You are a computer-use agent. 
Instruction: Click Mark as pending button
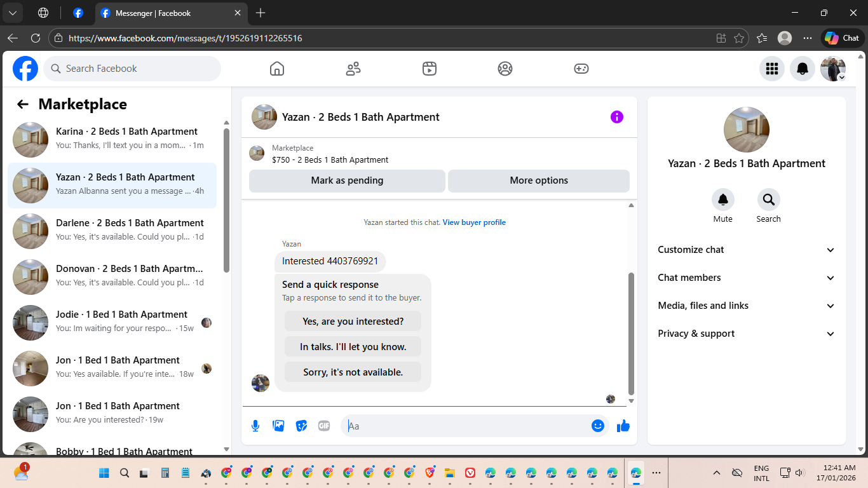click(347, 180)
